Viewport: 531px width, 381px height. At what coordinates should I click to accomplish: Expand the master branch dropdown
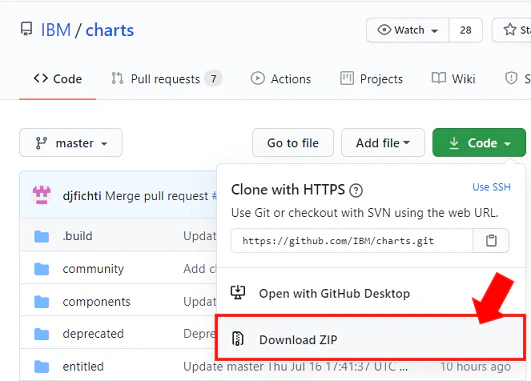pos(71,143)
